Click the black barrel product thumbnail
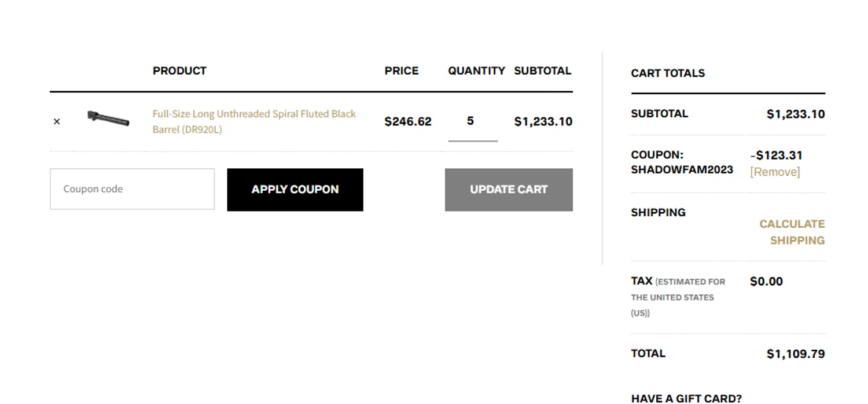868x404 pixels. click(108, 119)
